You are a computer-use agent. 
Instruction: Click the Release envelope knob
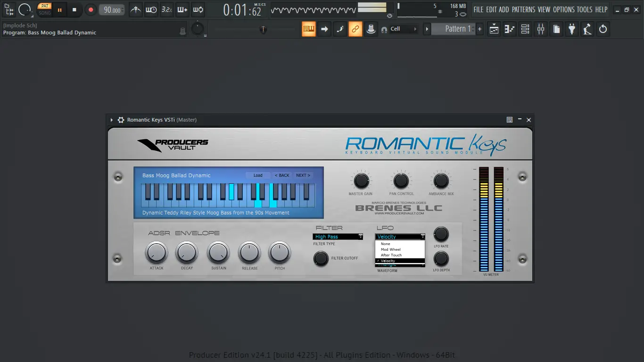pos(249,253)
